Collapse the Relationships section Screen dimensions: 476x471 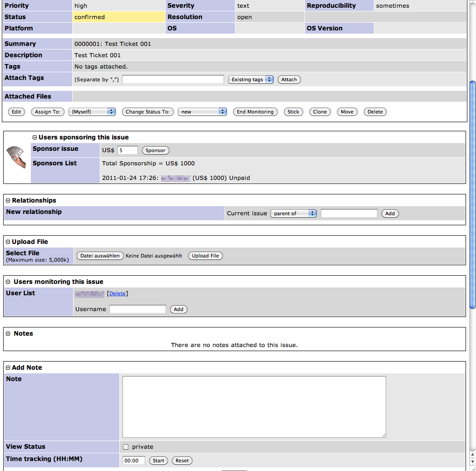[8, 200]
